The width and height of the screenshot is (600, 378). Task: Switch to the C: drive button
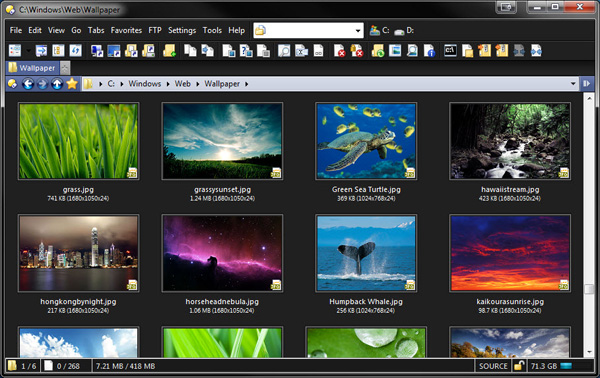coord(379,30)
